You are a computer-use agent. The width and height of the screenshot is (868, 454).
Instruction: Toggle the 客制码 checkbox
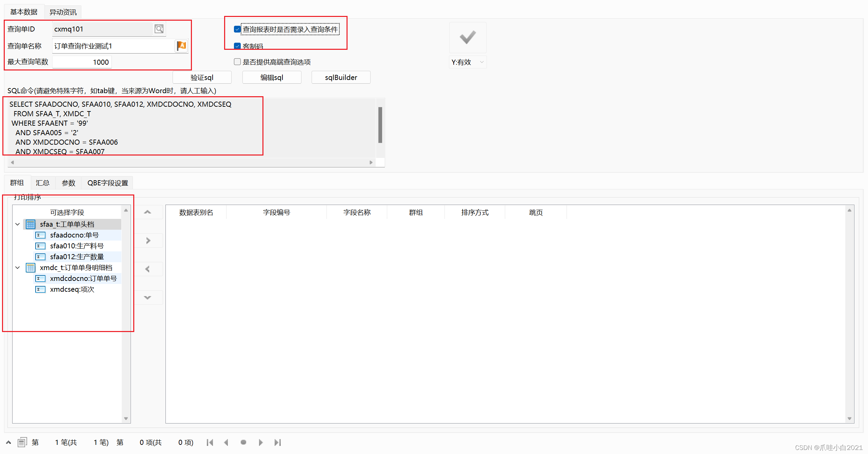pos(237,46)
